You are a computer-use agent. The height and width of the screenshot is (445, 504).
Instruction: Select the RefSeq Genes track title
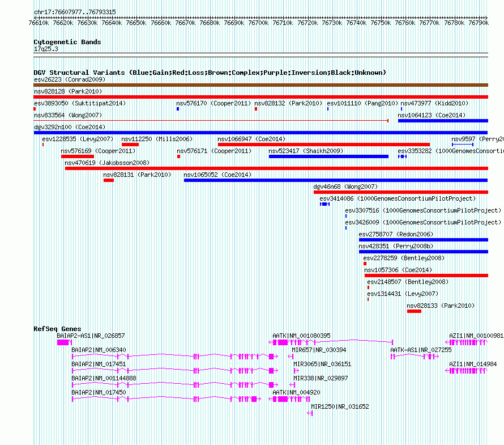click(x=57, y=329)
